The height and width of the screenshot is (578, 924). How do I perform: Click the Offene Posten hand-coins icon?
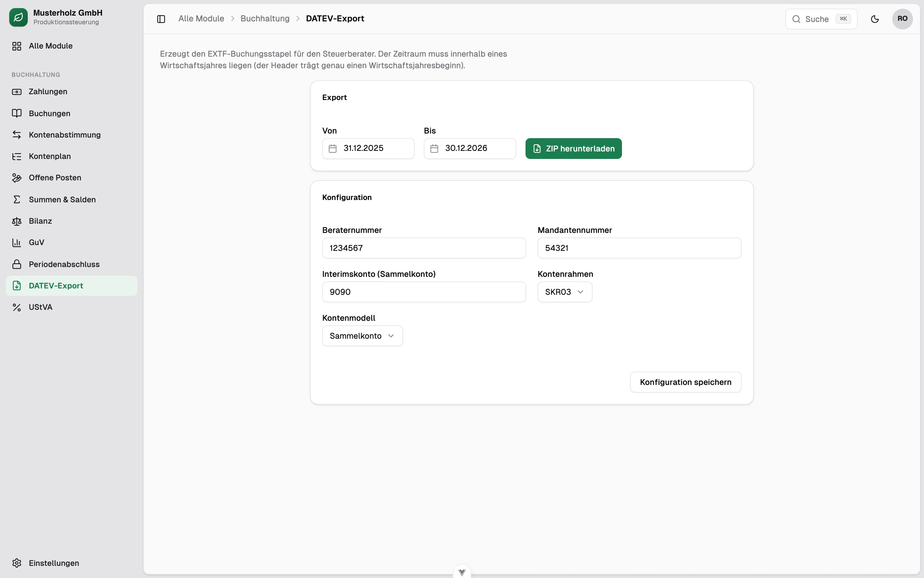click(x=16, y=178)
